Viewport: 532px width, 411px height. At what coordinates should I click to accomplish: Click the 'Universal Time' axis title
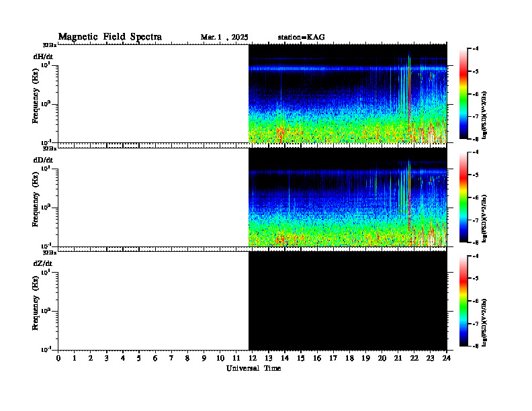point(253,368)
